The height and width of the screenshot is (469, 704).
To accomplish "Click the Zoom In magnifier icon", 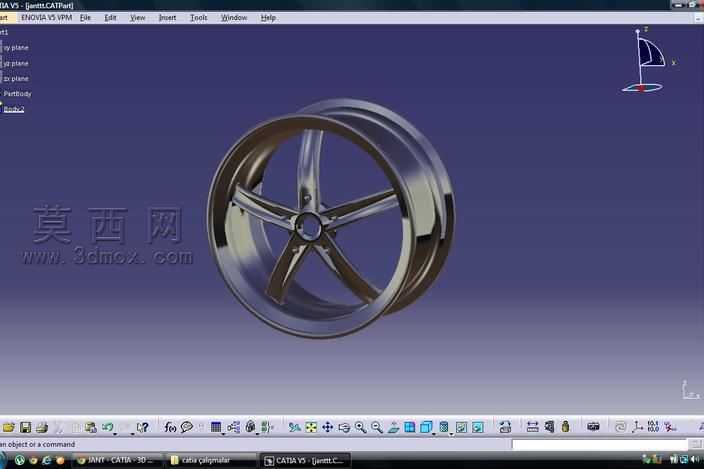I will (361, 427).
